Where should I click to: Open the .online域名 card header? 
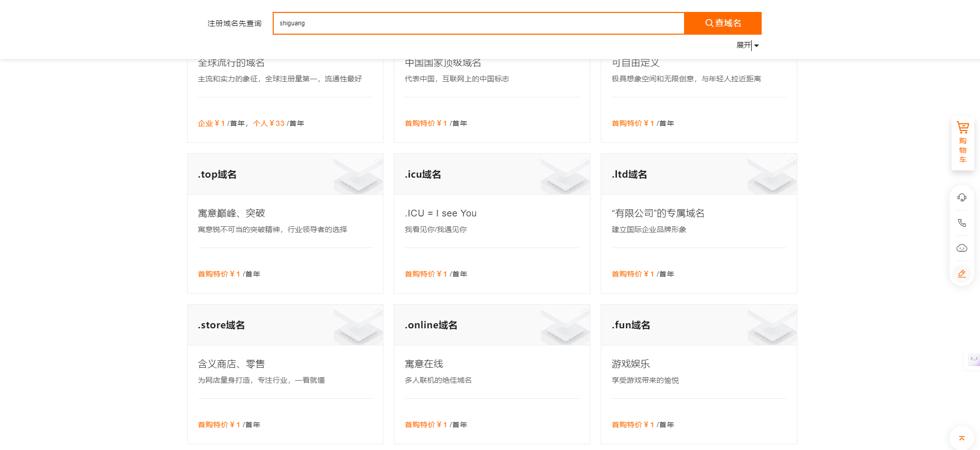(492, 325)
